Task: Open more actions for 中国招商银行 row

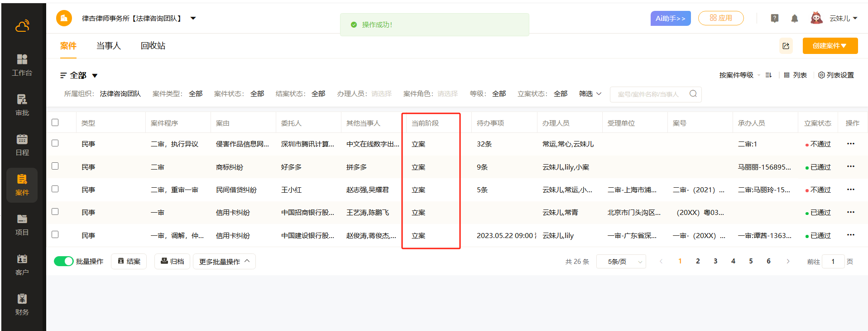Action: 851,212
